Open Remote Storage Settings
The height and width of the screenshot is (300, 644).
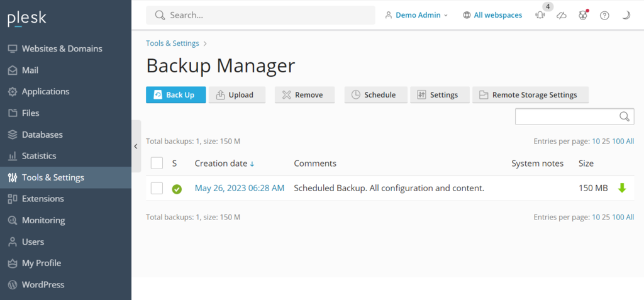(530, 95)
